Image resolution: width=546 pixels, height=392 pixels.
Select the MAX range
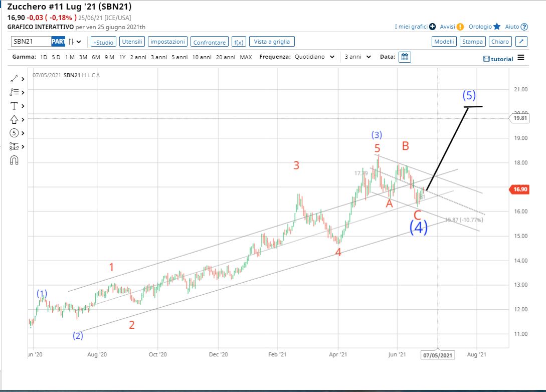pos(246,57)
